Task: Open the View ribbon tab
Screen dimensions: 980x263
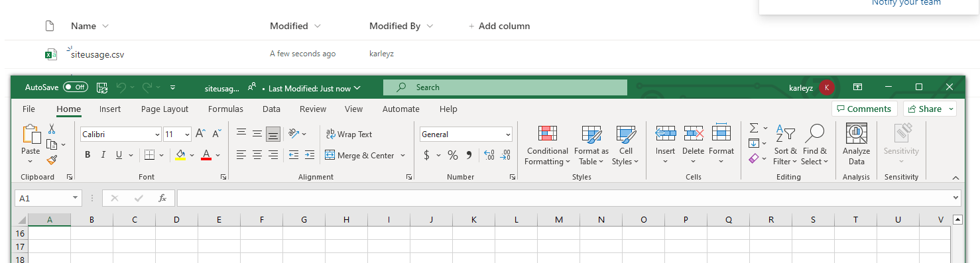Action: coord(353,109)
